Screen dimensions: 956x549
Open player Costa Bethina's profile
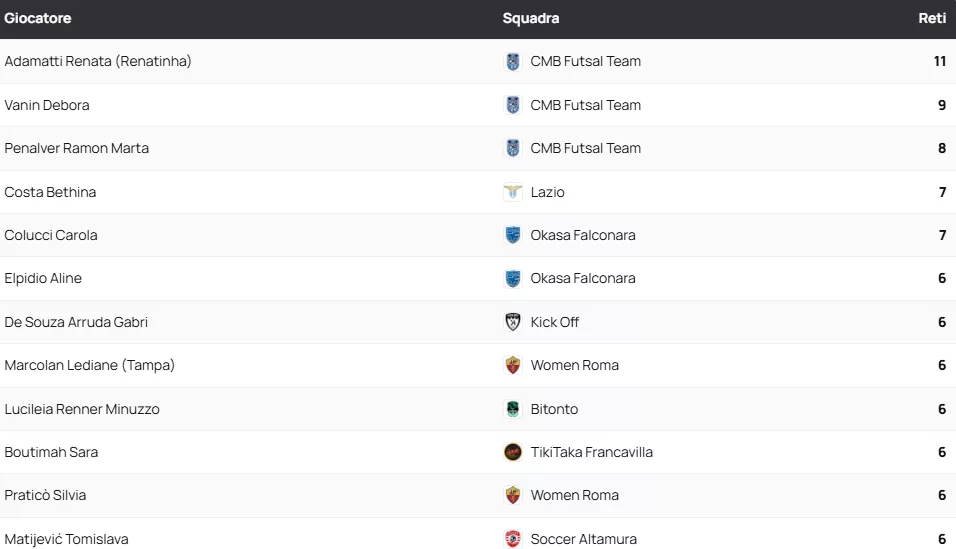[x=50, y=192]
